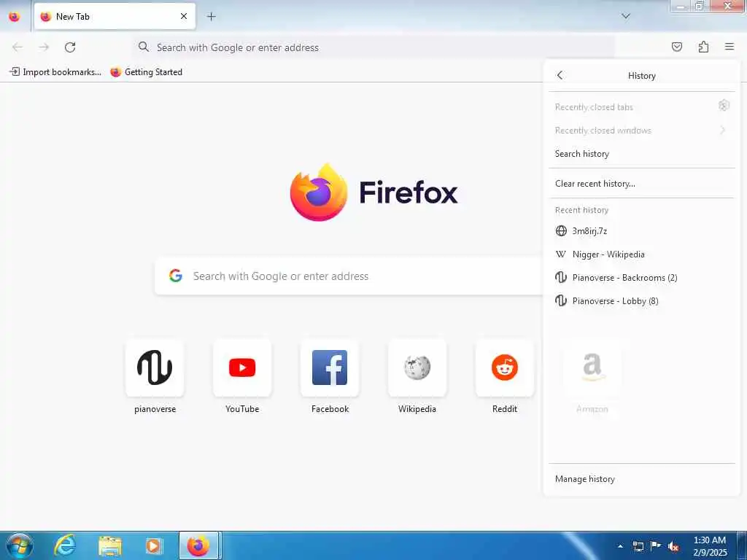Close the New Tab tab
747x560 pixels.
pos(183,16)
